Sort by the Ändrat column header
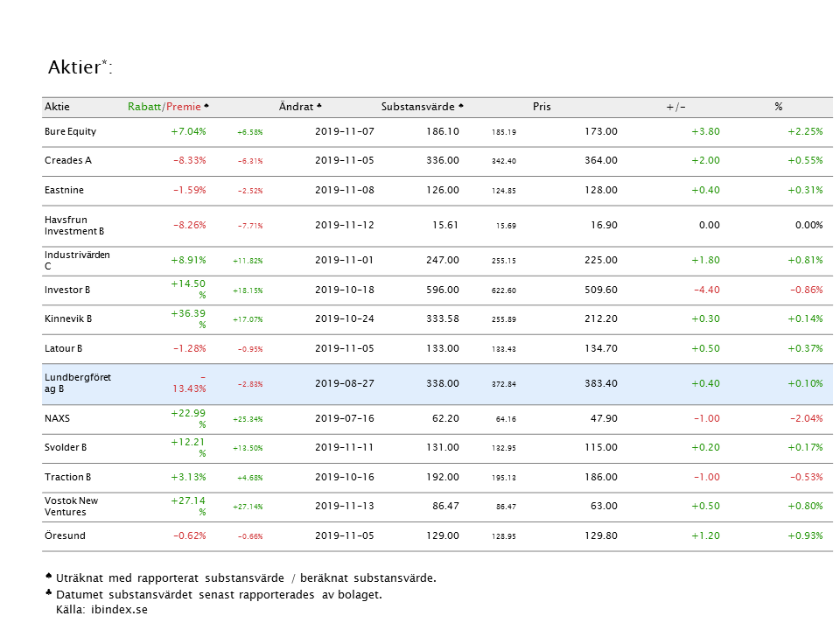The image size is (840, 630). pos(300,107)
